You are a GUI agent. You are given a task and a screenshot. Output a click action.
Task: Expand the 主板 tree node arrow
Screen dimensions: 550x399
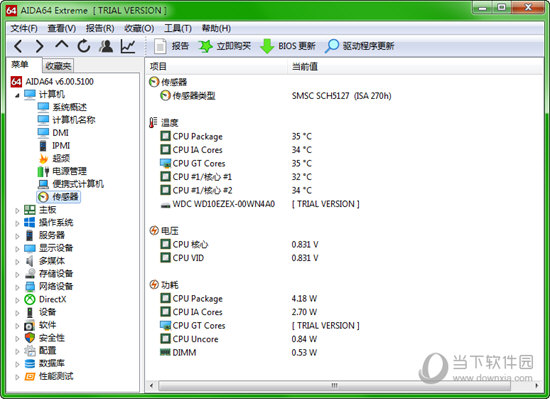[17, 210]
